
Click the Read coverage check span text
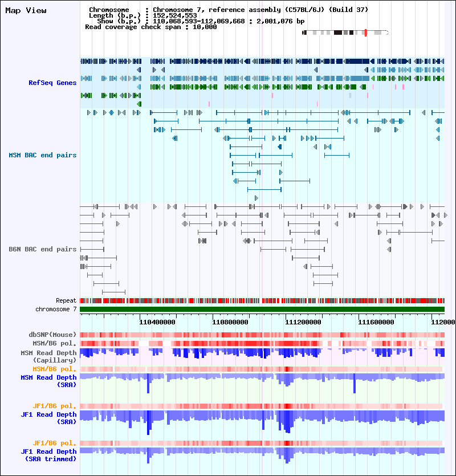point(151,27)
